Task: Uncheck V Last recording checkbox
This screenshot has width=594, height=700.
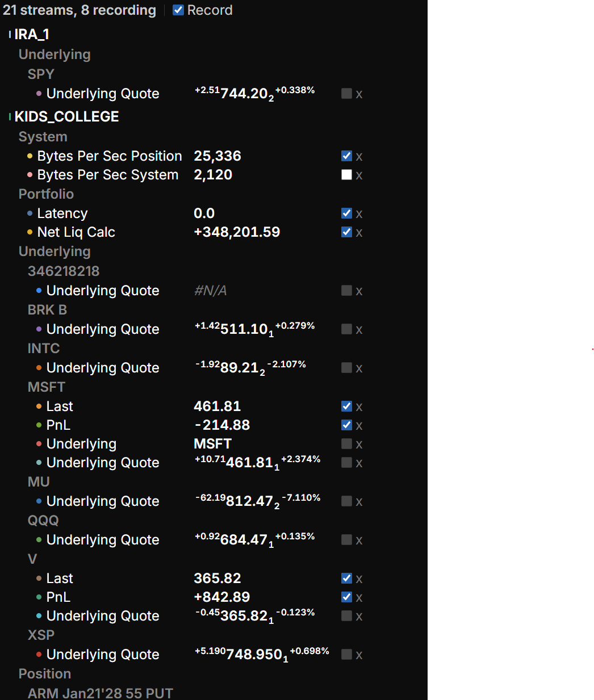Action: pos(346,579)
